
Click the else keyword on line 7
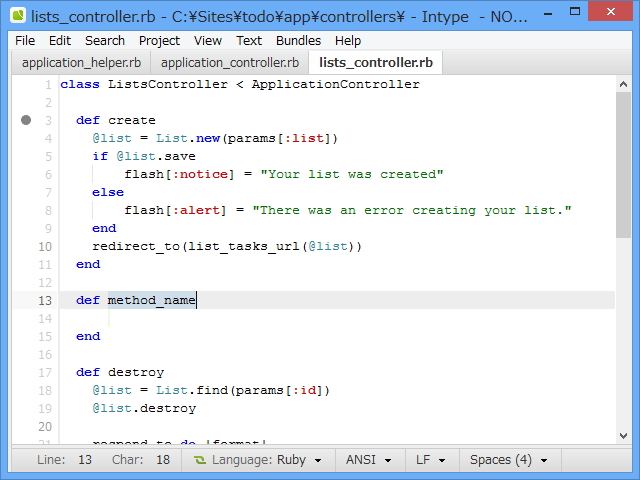click(108, 192)
